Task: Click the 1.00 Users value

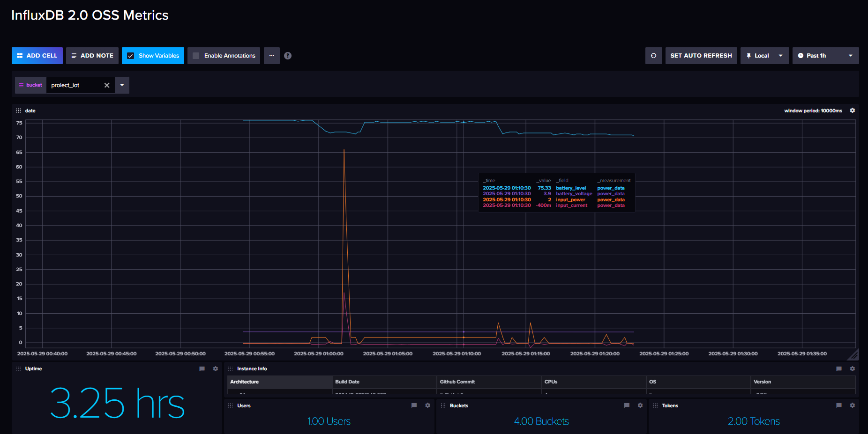Action: pos(329,421)
